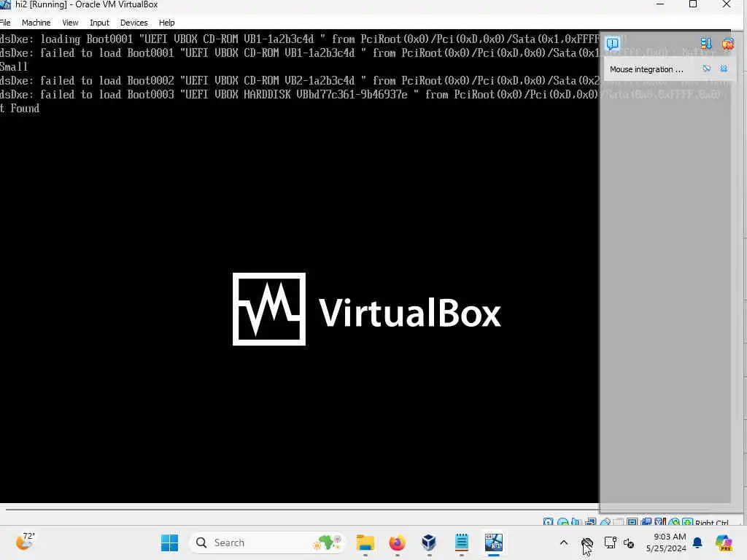Viewport: 747px width, 560px height.
Task: Open the File menu
Action: coord(5,23)
